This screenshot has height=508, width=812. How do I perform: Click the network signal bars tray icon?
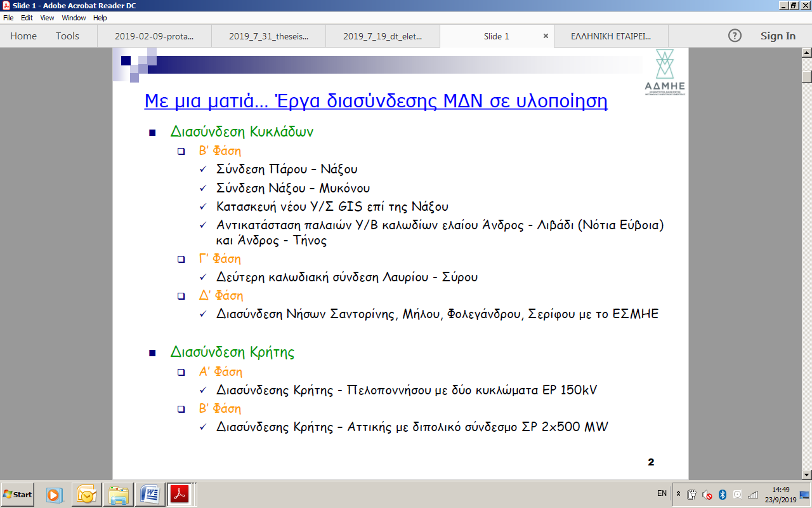pyautogui.click(x=753, y=495)
